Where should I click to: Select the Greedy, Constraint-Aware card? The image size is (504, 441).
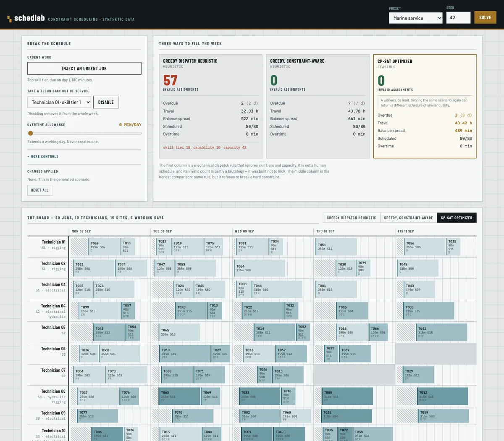318,106
